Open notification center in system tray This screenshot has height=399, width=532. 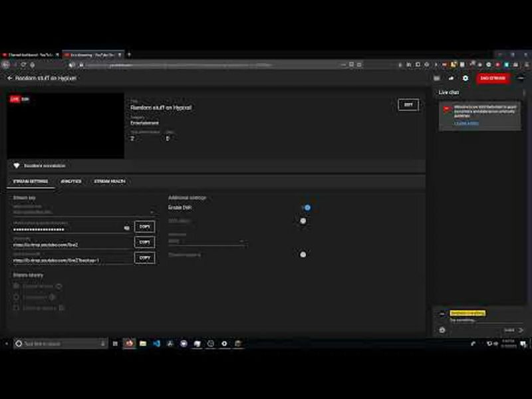[523, 344]
